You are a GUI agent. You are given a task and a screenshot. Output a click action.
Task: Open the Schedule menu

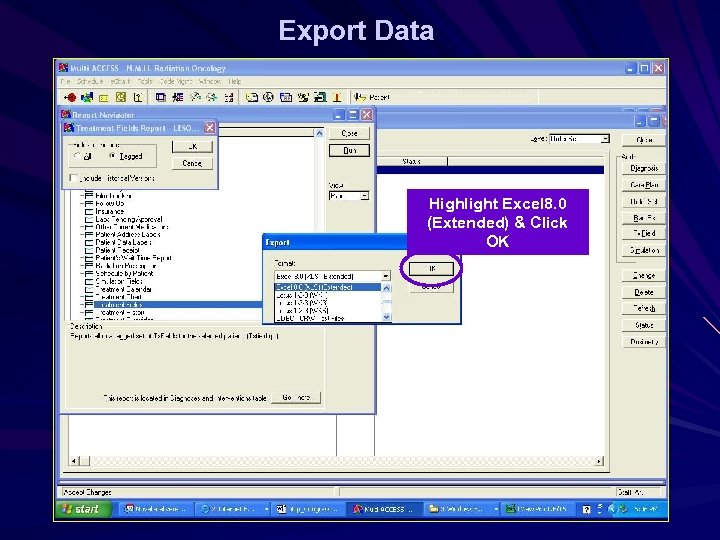90,82
